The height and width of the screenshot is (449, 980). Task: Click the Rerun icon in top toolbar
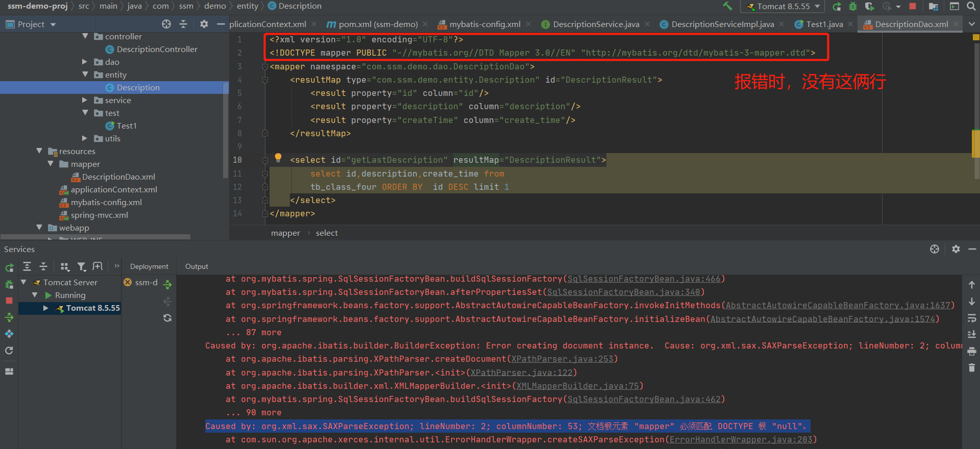click(x=837, y=6)
